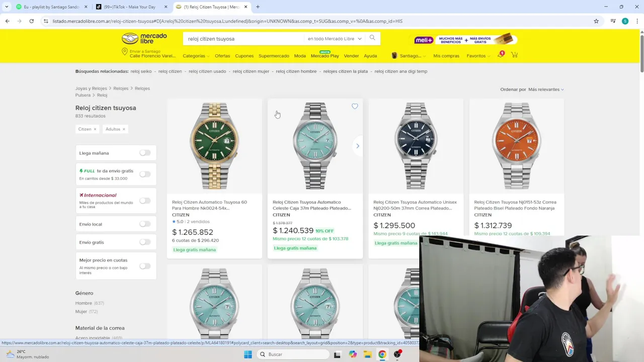The height and width of the screenshot is (362, 644).
Task: Toggle the Envío local filter
Action: coord(145,224)
